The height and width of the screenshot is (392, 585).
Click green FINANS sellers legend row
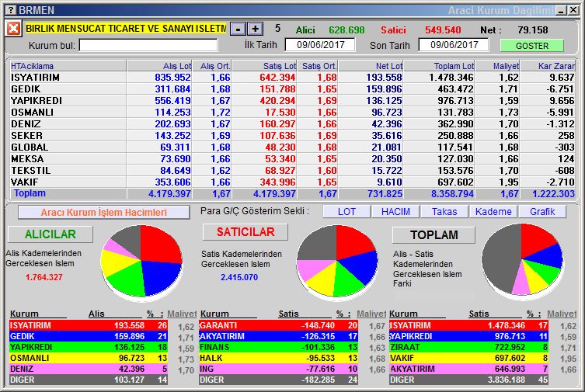[x=279, y=347]
